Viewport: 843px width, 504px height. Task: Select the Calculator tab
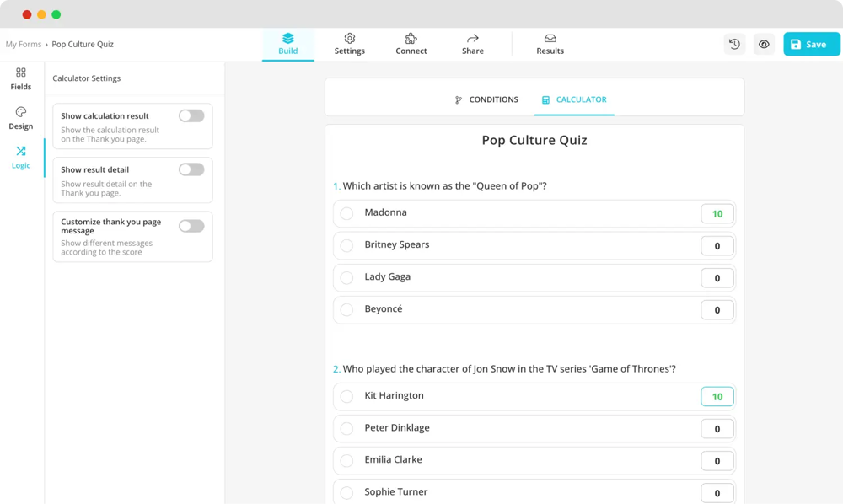(574, 99)
